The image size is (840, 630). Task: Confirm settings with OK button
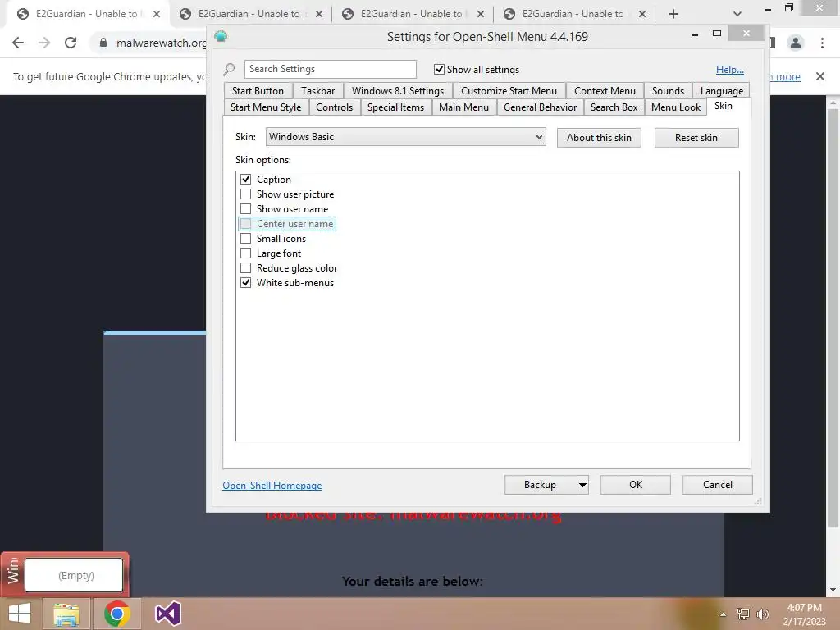coord(636,485)
